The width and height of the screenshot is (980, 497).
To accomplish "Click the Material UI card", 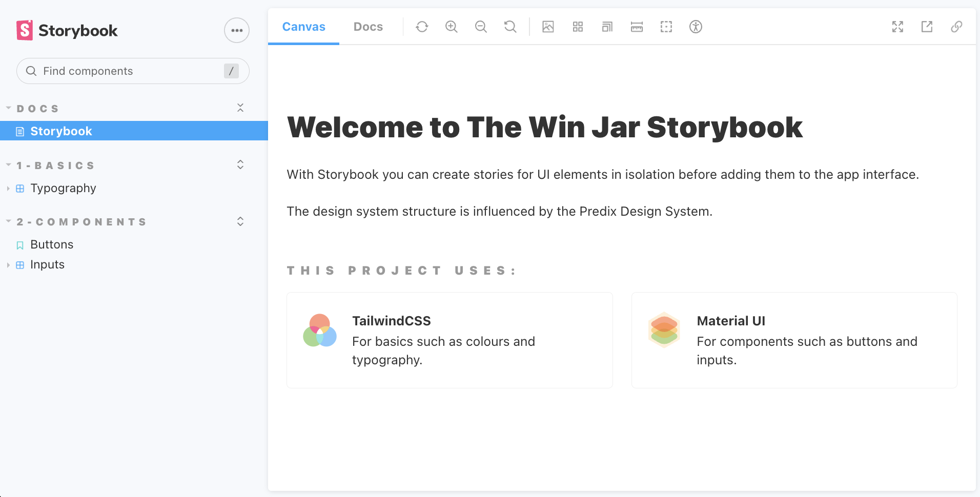I will coord(794,340).
